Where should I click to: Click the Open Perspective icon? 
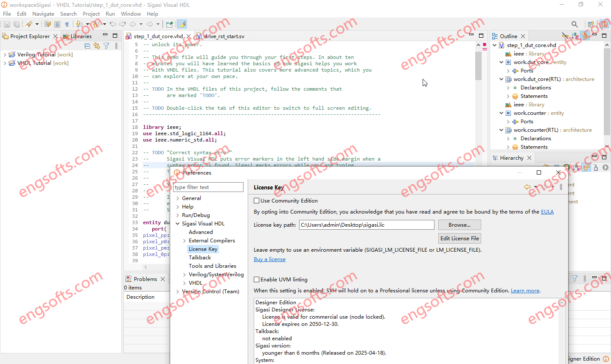(591, 24)
